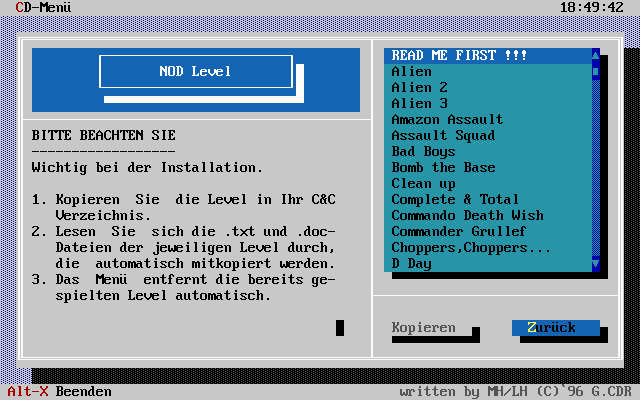Choose Commando Death Wish level
This screenshot has width=640, height=400.
467,216
